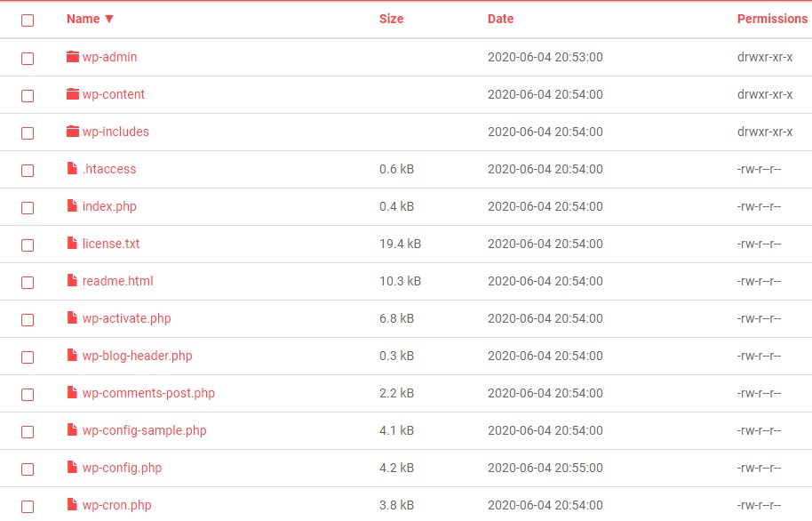Sort files by Date column

point(500,19)
